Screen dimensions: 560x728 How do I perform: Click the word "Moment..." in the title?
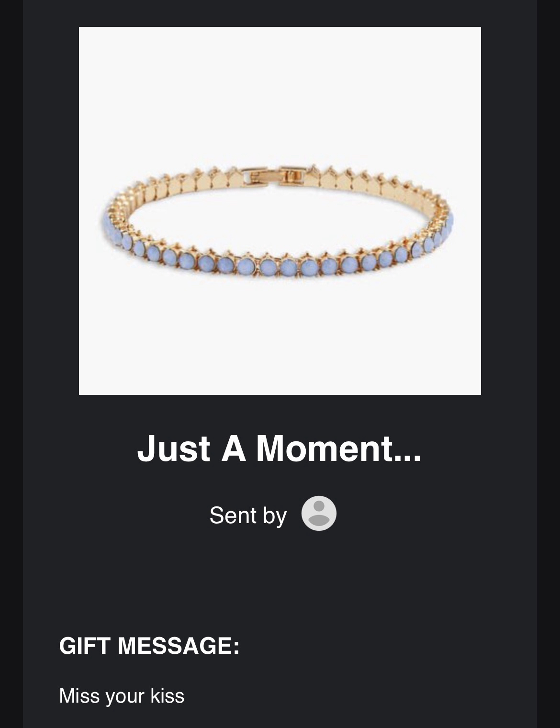coord(339,448)
